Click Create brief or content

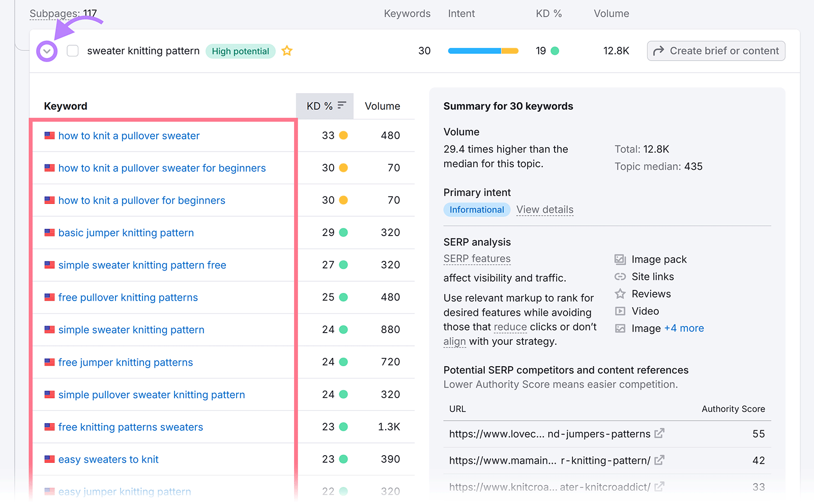pyautogui.click(x=715, y=51)
